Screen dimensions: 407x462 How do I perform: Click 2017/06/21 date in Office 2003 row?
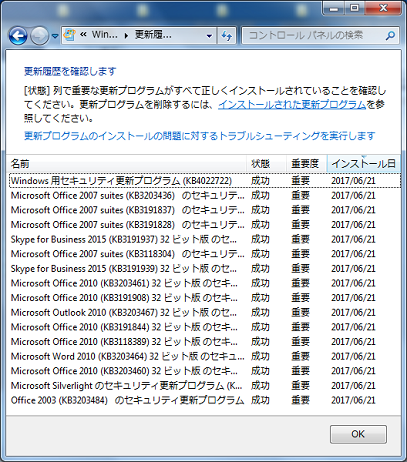[x=353, y=400]
